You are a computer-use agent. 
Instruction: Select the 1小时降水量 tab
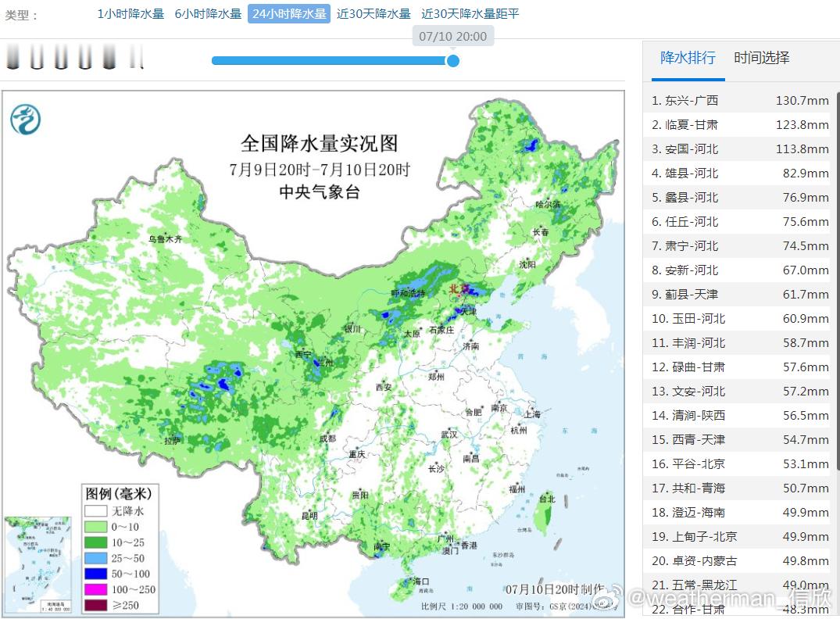[130, 14]
